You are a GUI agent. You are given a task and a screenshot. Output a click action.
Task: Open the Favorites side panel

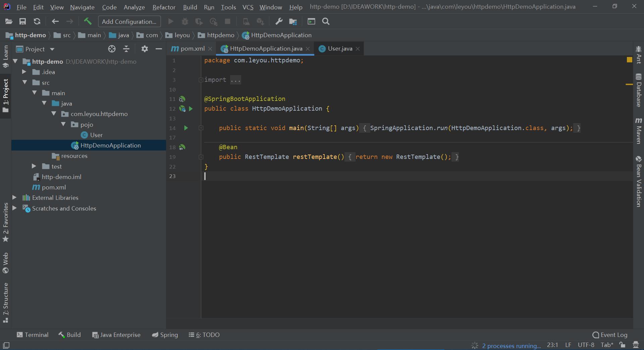point(6,222)
